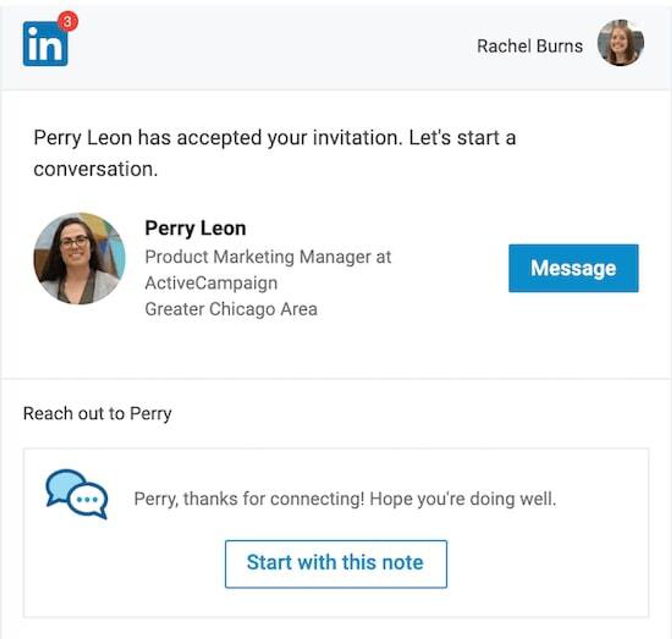Click the chat bubbles icon beside the note
Image resolution: width=672 pixels, height=639 pixels.
click(77, 494)
